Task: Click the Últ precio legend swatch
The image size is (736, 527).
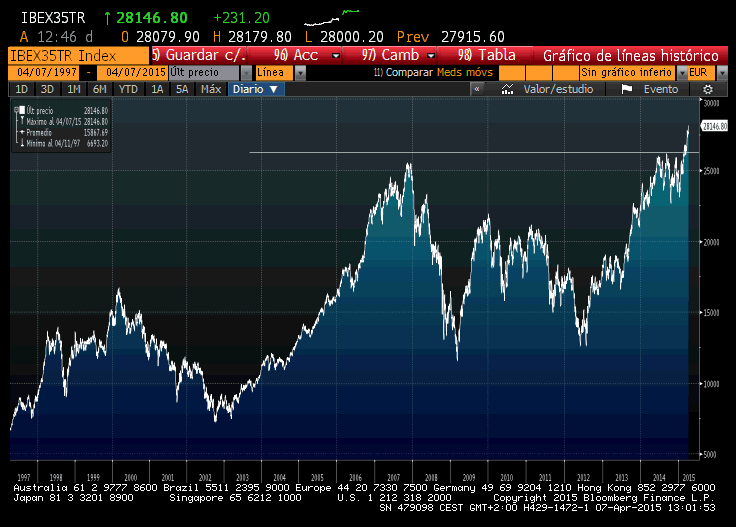Action: (22, 110)
